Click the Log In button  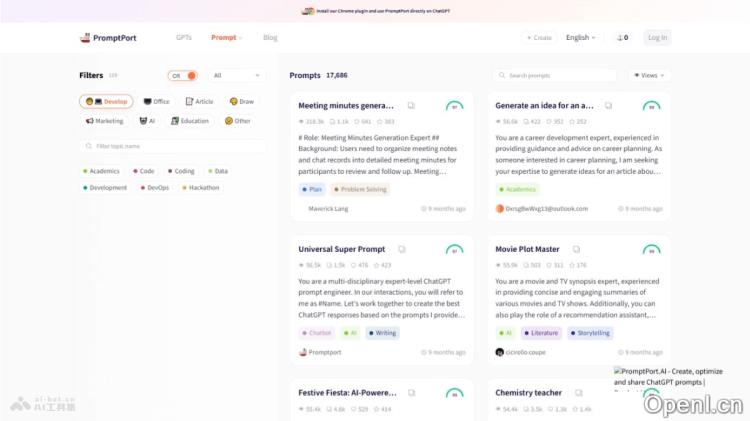click(x=657, y=38)
